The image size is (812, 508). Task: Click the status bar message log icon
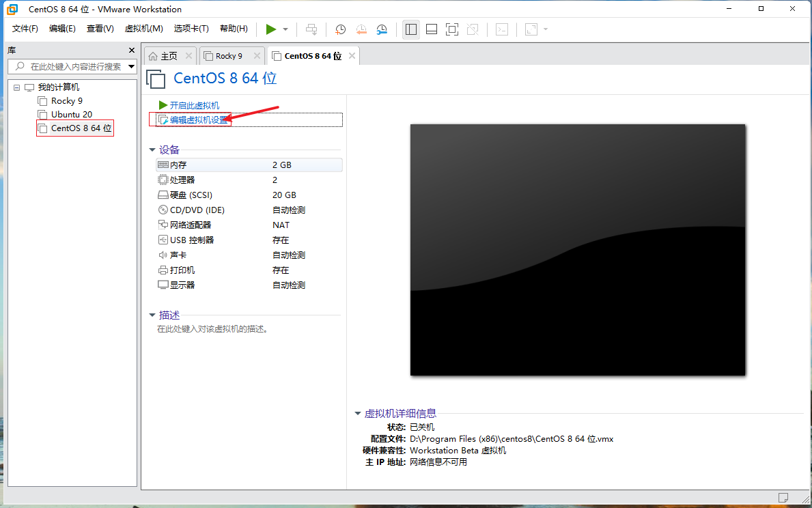(783, 498)
